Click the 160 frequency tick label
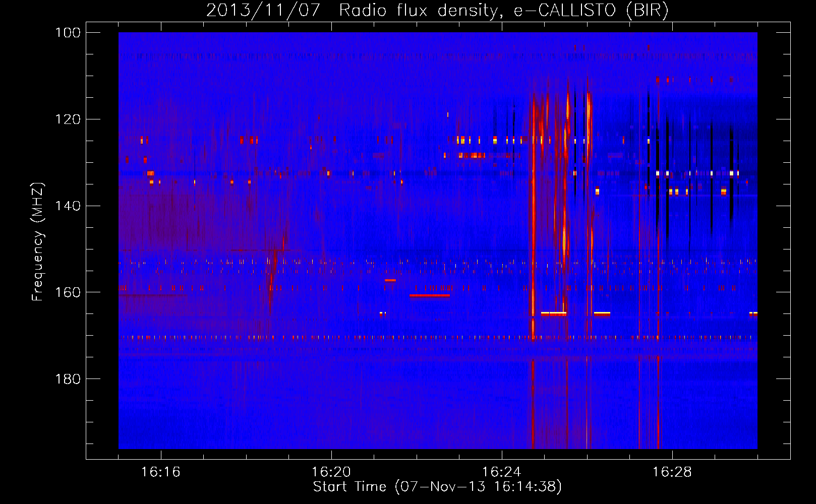The height and width of the screenshot is (504, 816). coord(68,292)
